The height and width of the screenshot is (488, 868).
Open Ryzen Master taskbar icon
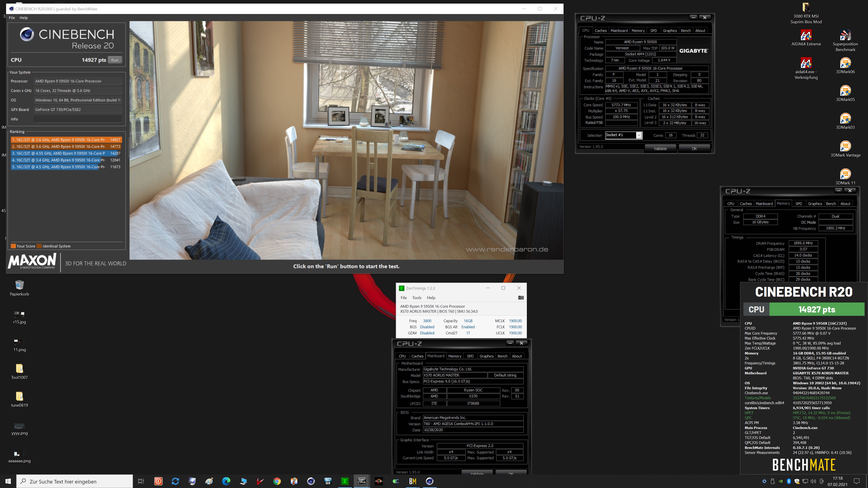click(379, 481)
